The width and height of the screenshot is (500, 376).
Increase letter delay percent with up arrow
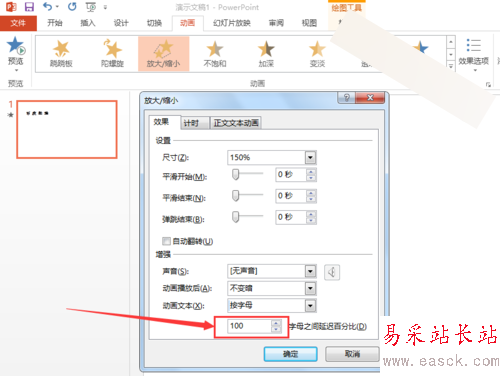pyautogui.click(x=276, y=323)
